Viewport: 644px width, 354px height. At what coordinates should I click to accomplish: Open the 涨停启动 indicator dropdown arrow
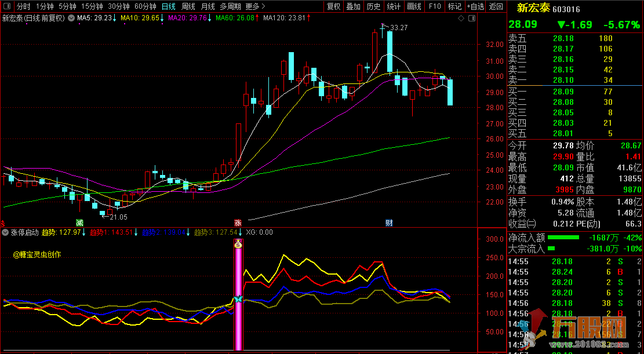5,232
